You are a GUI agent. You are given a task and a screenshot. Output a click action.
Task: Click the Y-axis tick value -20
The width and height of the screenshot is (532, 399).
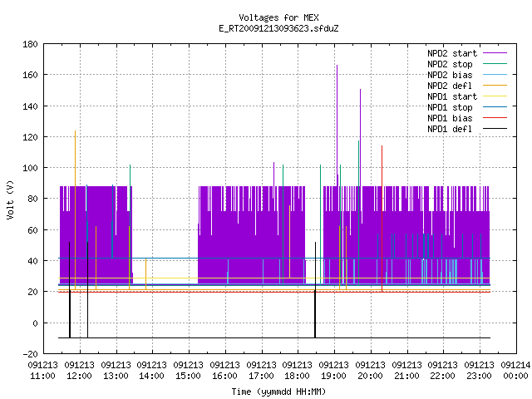[30, 354]
